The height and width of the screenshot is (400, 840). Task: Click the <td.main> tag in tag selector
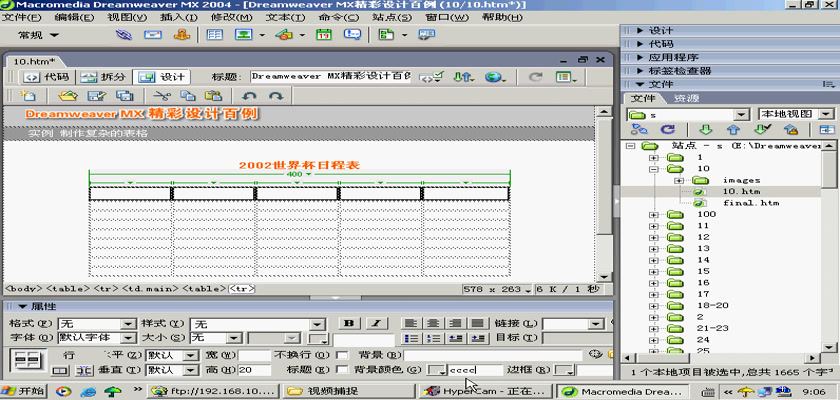point(151,289)
